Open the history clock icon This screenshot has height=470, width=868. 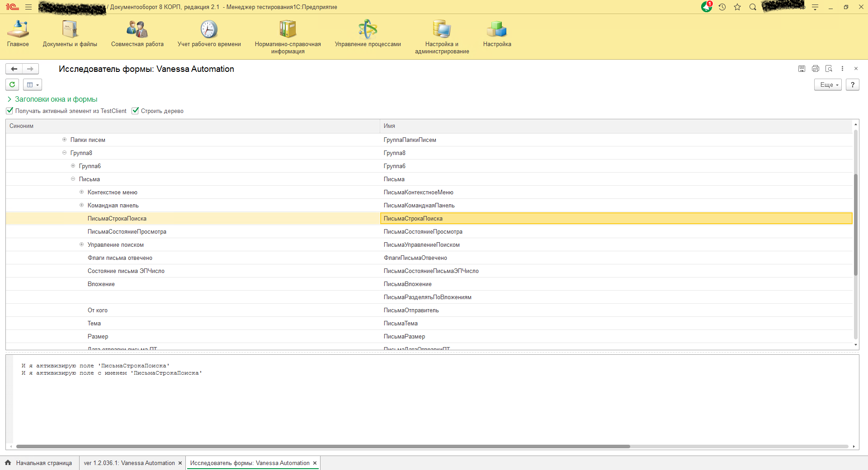[722, 7]
